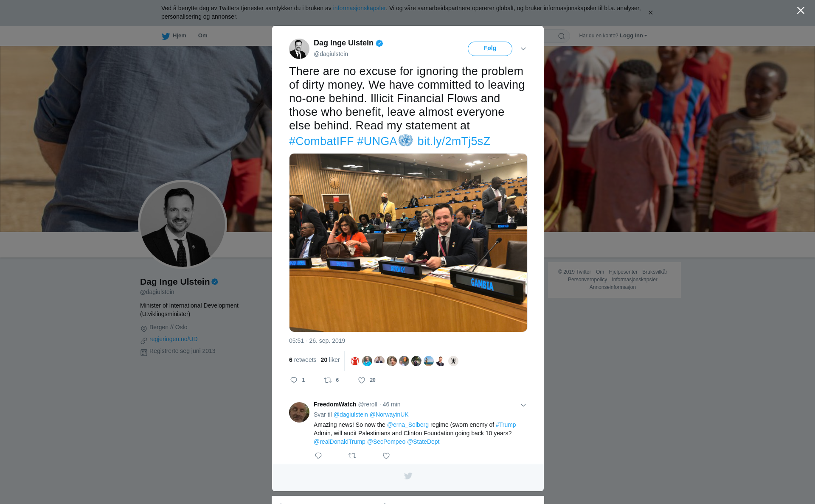Open the bit.ly/2mTj5sZ link
This screenshot has height=504, width=815.
tap(454, 141)
